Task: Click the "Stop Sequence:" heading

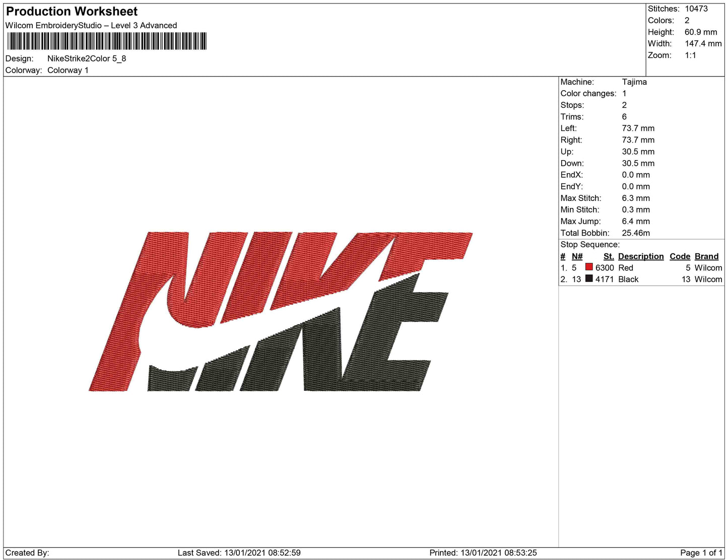Action: (590, 244)
